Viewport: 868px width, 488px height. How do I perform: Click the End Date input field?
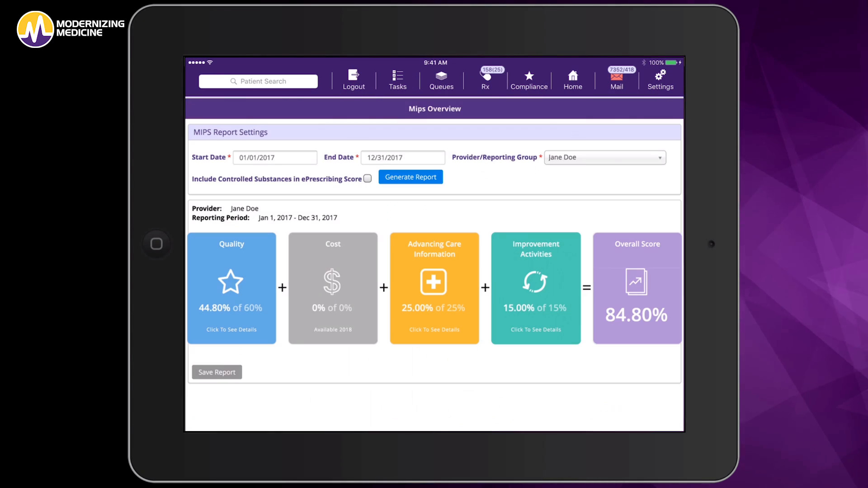403,157
